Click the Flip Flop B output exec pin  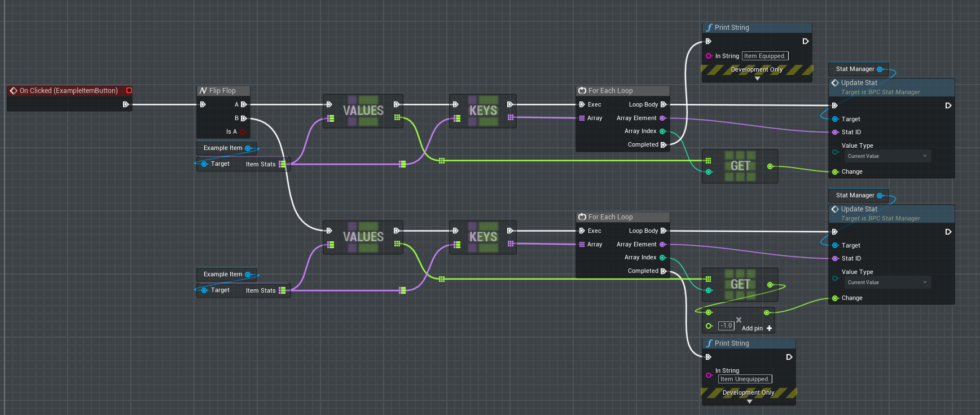[244, 118]
